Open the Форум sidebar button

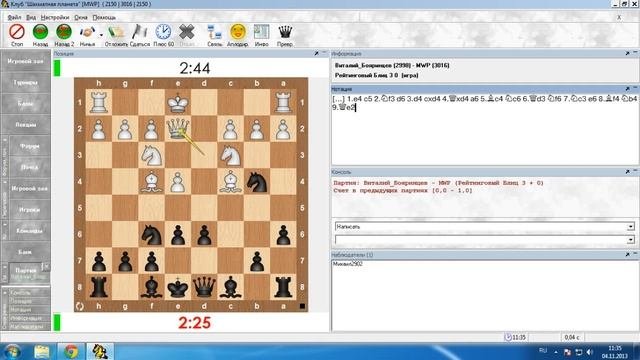(29, 146)
